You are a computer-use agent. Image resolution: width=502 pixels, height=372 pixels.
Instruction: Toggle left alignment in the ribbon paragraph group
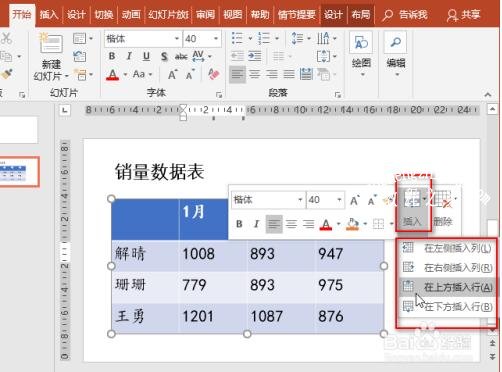coord(237,74)
